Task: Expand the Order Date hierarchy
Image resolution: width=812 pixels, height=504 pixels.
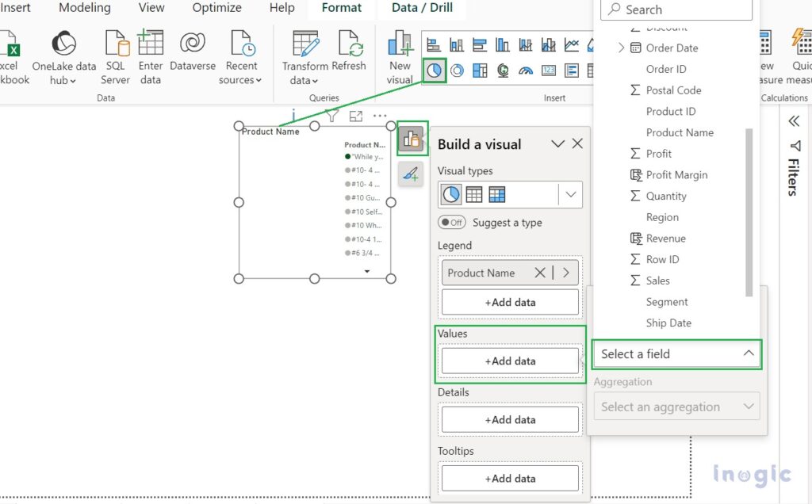Action: pos(621,48)
